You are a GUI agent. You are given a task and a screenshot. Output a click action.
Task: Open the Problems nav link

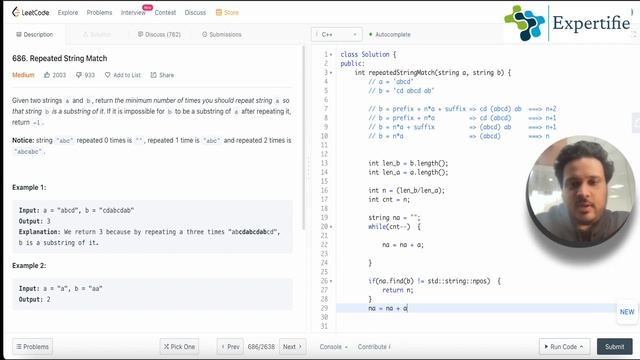[x=99, y=13]
